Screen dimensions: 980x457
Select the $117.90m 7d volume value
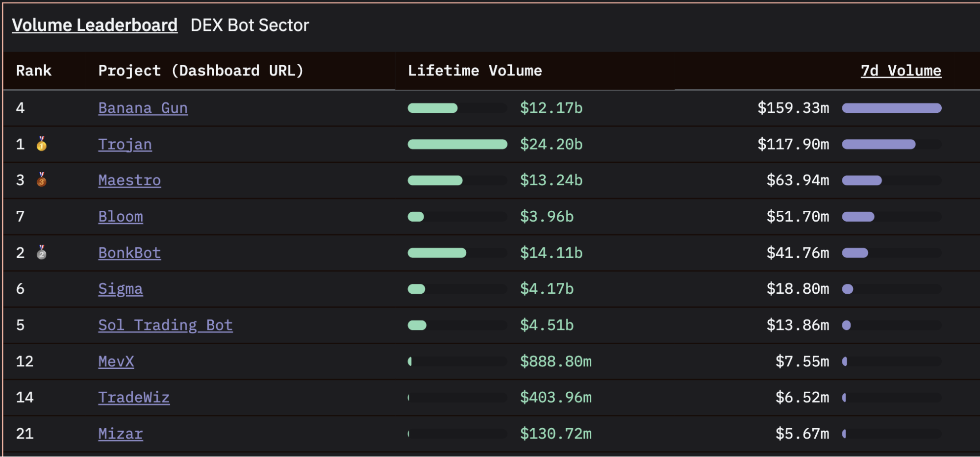point(794,144)
